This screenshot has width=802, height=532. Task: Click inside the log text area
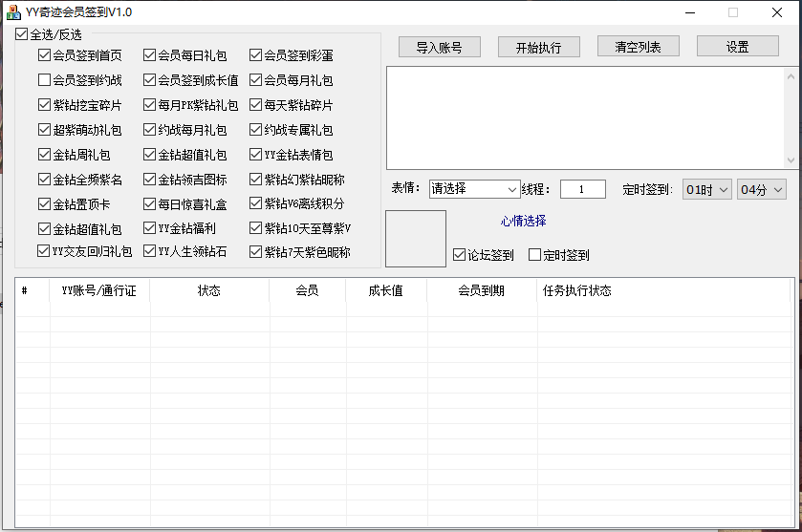pos(586,118)
